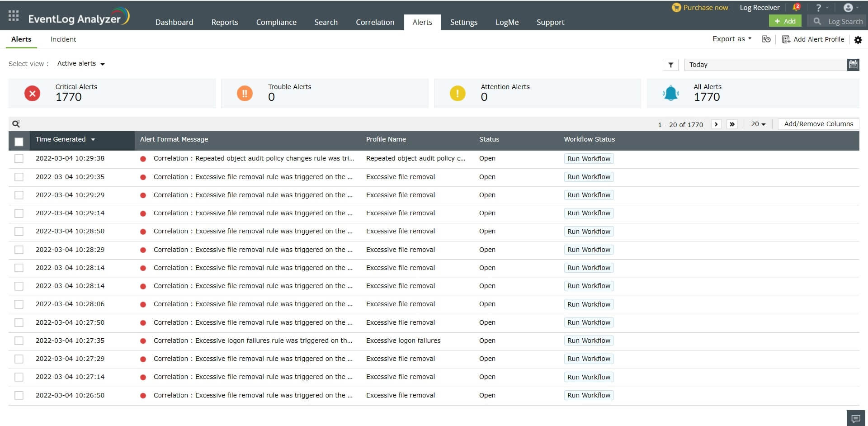Open the calendar date picker icon
Screen dimensions: 868x426
pos(853,65)
